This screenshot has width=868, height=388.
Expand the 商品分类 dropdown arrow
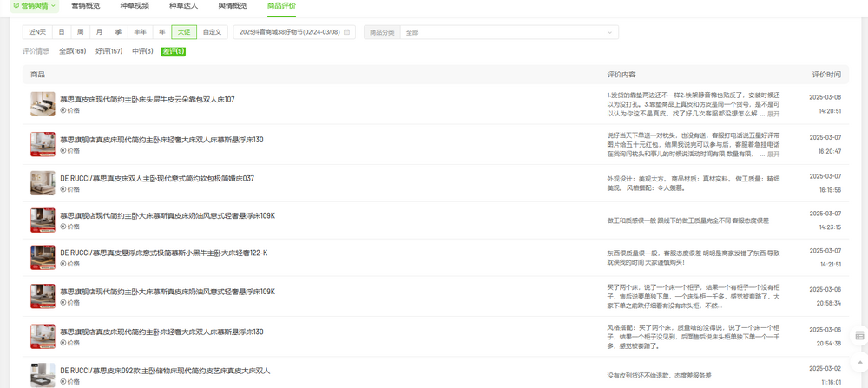609,32
